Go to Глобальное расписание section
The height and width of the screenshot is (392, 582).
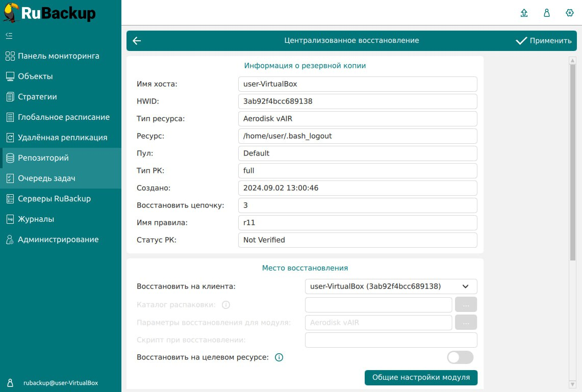[63, 117]
